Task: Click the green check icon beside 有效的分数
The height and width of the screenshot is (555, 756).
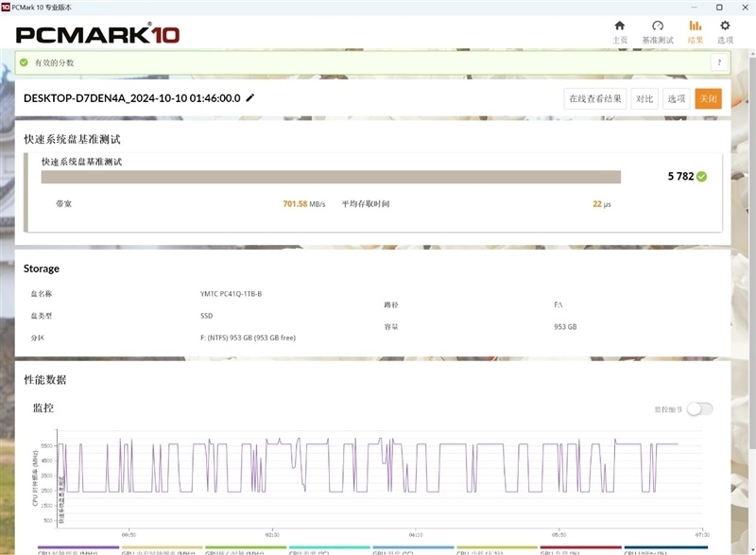Action: coord(23,61)
